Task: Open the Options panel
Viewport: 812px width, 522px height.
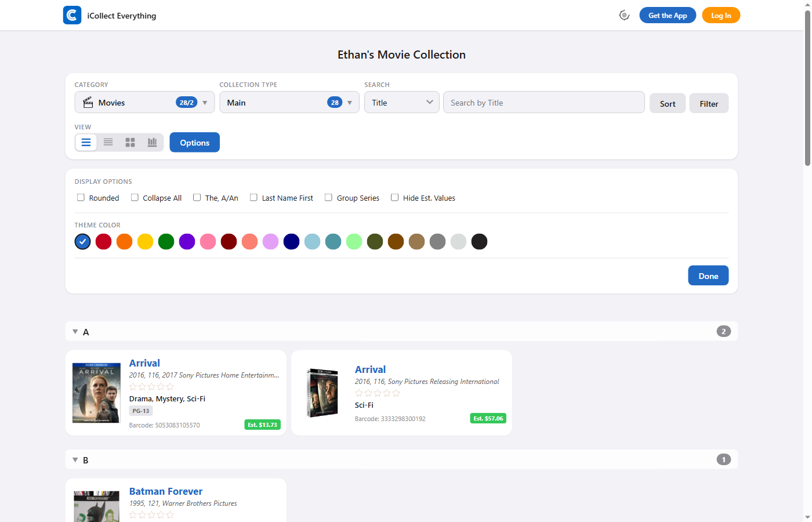Action: tap(194, 142)
